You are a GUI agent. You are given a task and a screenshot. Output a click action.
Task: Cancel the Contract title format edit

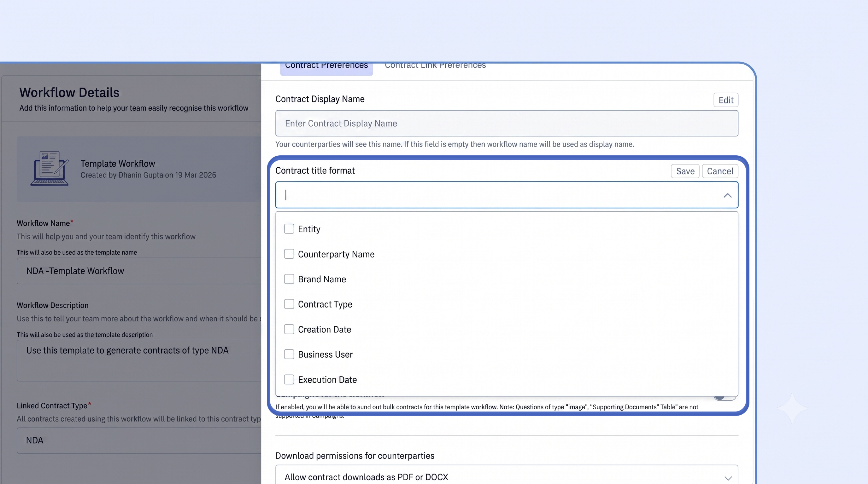[x=720, y=171]
